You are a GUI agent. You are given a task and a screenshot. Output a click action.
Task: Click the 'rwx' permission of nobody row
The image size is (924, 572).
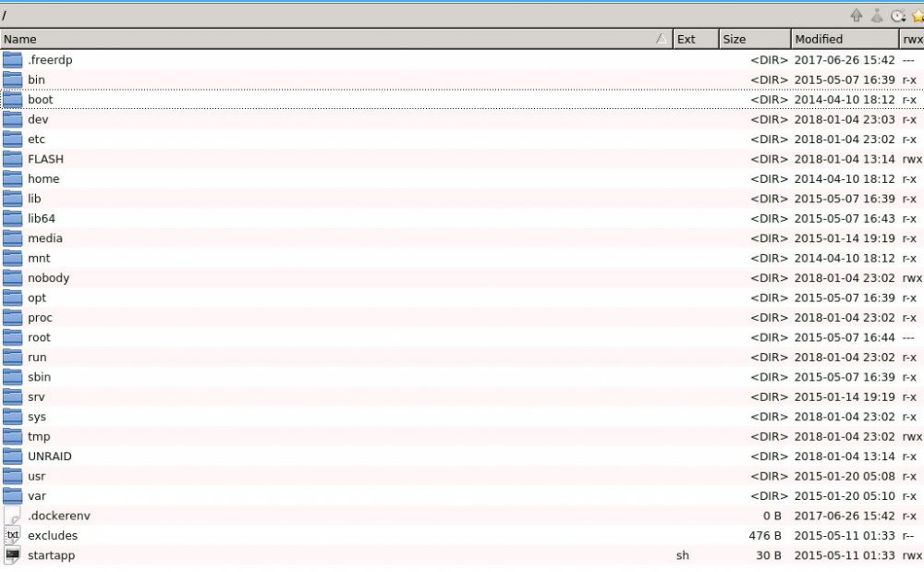coord(912,277)
